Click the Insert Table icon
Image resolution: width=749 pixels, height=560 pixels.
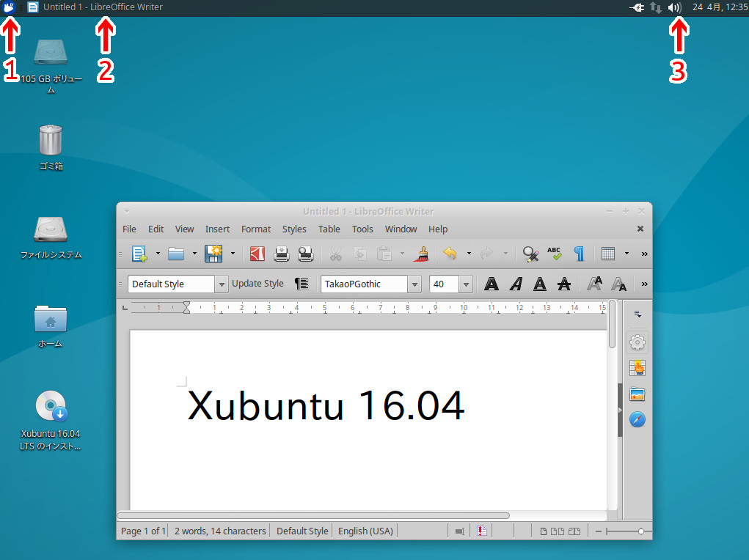point(608,254)
